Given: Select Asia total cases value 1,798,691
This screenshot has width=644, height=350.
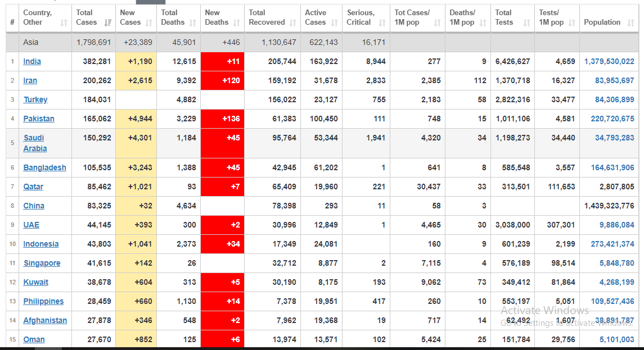Looking at the screenshot, I should 93,42.
